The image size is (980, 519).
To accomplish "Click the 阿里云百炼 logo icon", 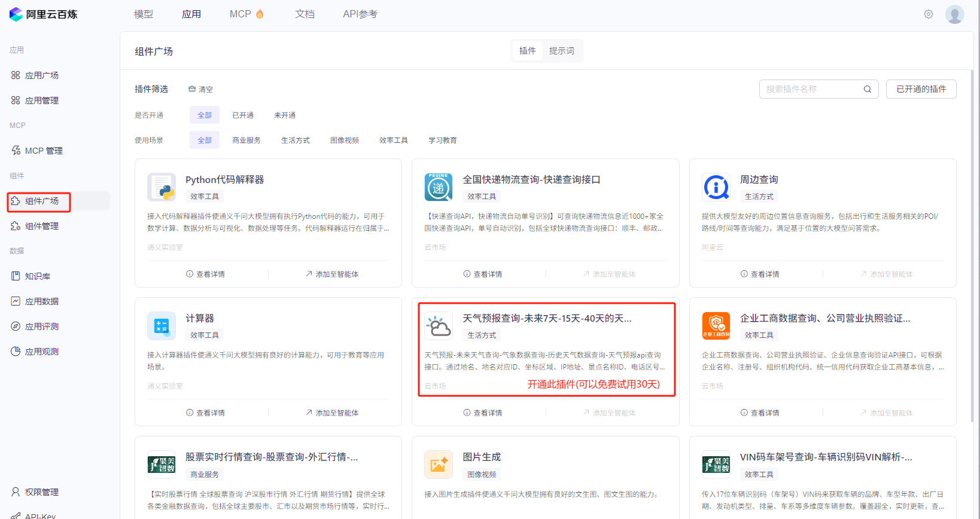I will [x=16, y=14].
